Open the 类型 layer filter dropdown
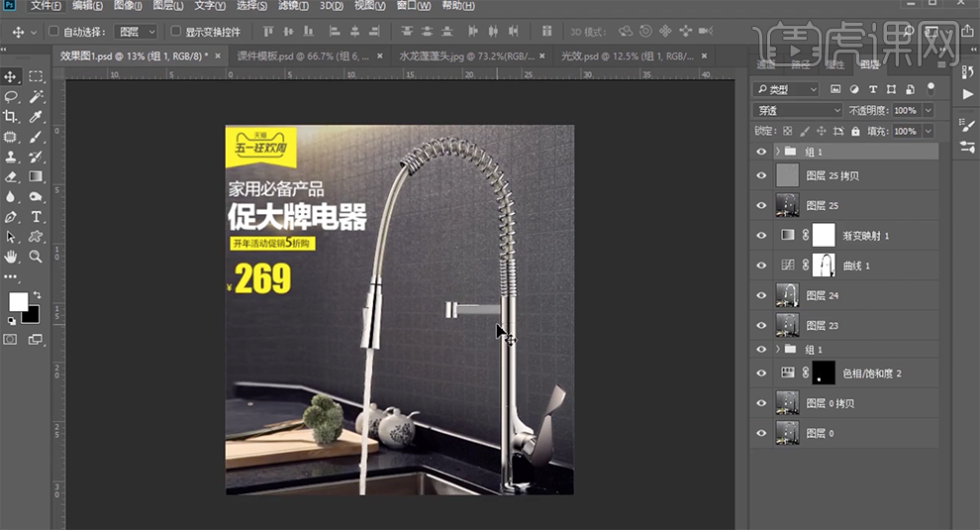Viewport: 980px width, 530px height. (x=785, y=89)
